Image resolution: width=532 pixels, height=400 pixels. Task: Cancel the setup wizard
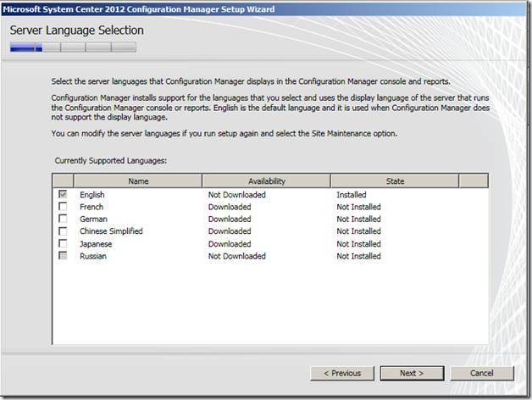point(481,373)
